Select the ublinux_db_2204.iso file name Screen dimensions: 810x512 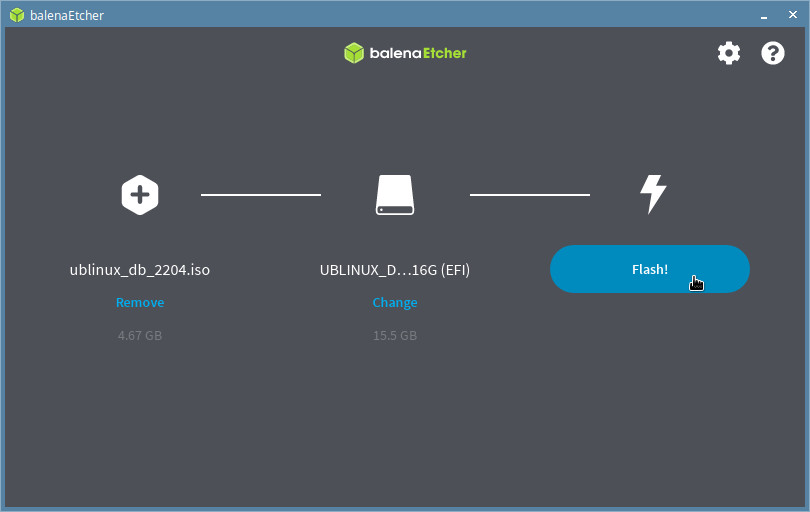point(140,270)
